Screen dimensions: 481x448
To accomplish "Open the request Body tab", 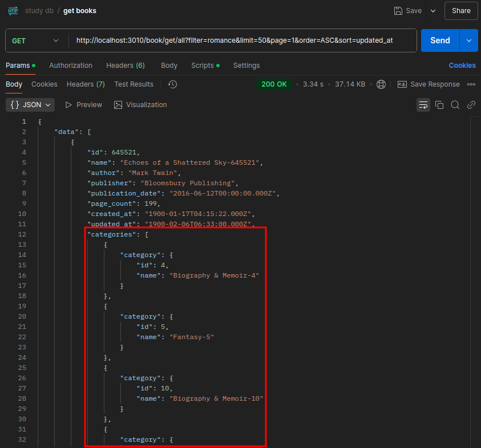I will pos(169,66).
